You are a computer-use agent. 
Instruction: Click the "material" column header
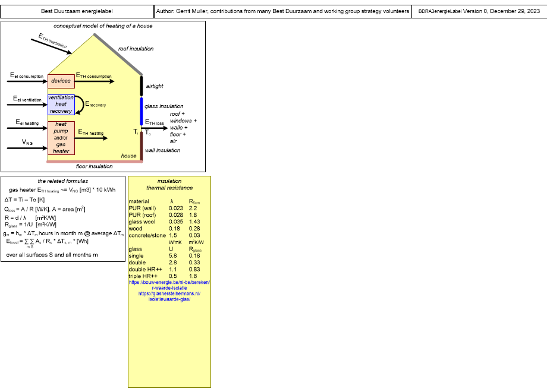click(x=139, y=201)
